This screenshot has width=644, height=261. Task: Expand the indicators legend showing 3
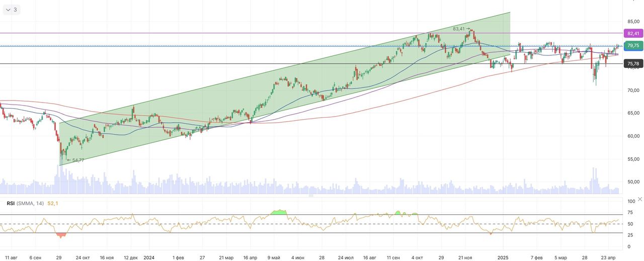(x=11, y=10)
